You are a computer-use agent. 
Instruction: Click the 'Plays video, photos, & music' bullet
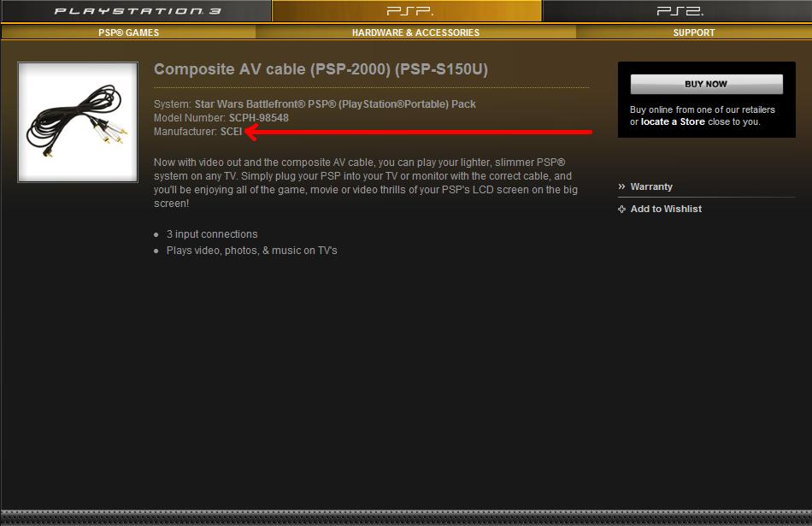(x=251, y=251)
